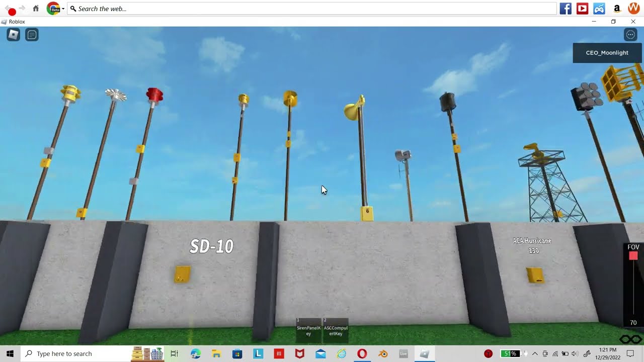The width and height of the screenshot is (644, 362).
Task: Click the home icon in the top toolbar
Action: pos(36,9)
